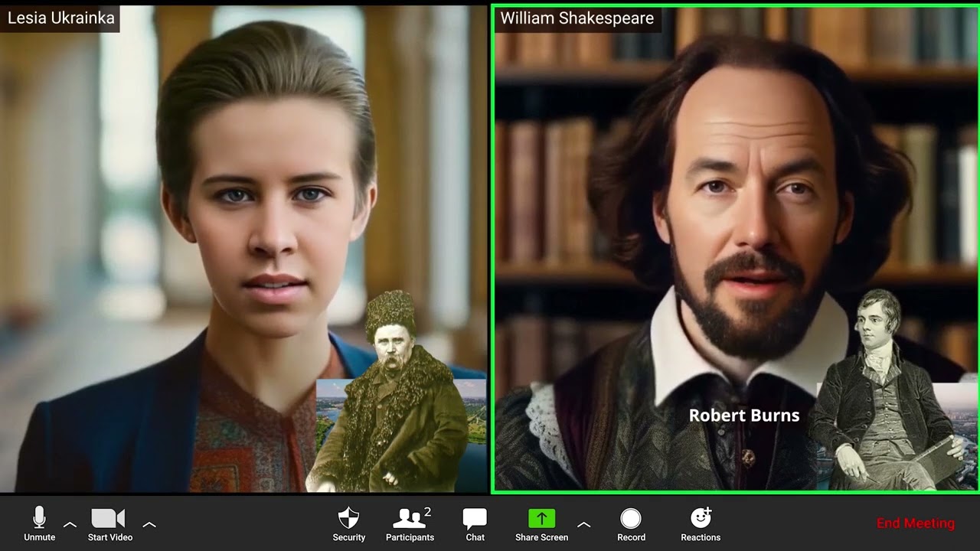Click the Lesia Ukrainka name label
The width and height of the screenshot is (980, 551).
[x=61, y=18]
